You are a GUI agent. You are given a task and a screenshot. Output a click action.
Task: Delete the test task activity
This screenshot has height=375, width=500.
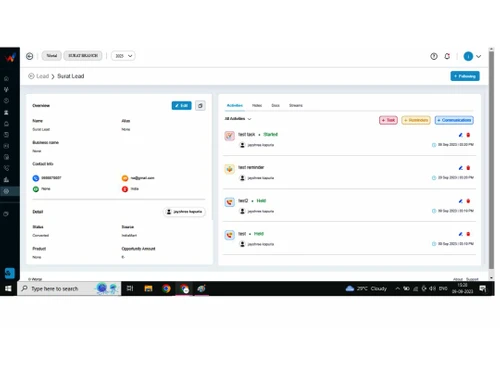pos(468,135)
